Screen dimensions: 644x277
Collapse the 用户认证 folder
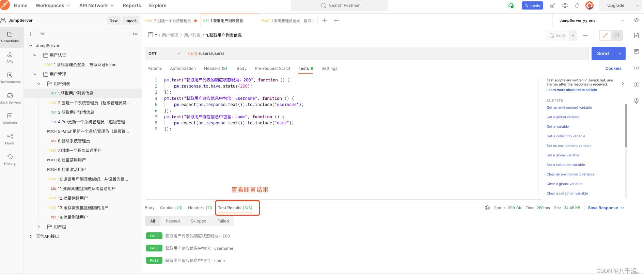(x=35, y=55)
